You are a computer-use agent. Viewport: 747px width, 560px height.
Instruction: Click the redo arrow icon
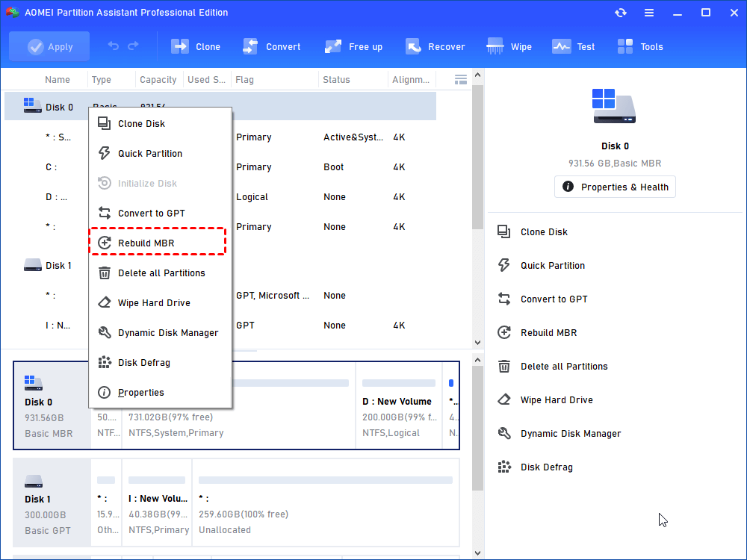click(x=134, y=46)
